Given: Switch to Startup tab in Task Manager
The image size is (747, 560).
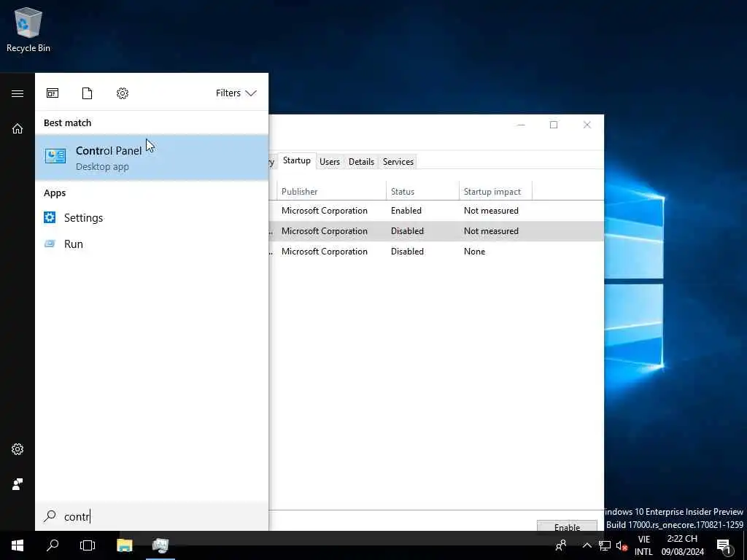Looking at the screenshot, I should coord(296,161).
